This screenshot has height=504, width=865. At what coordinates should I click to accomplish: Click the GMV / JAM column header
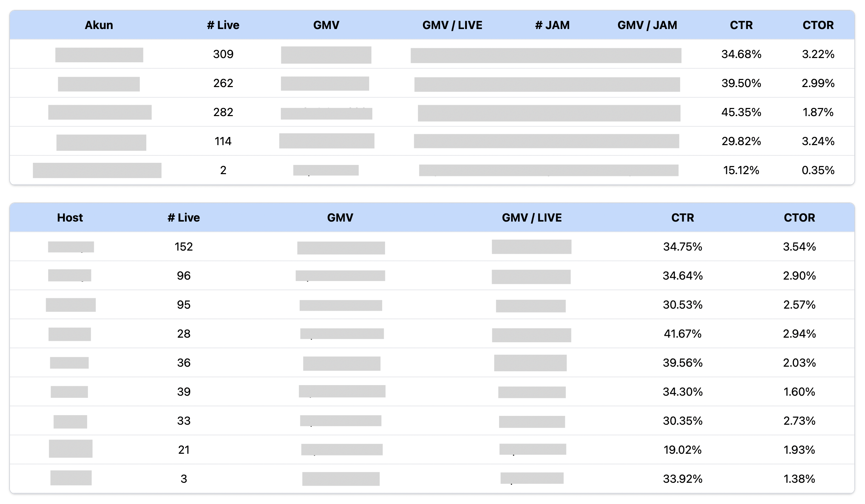click(x=647, y=25)
